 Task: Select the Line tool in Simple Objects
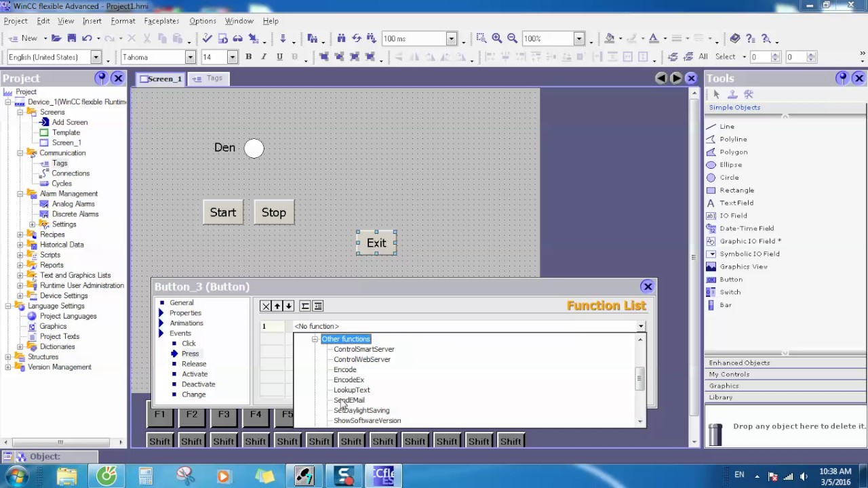coord(727,127)
